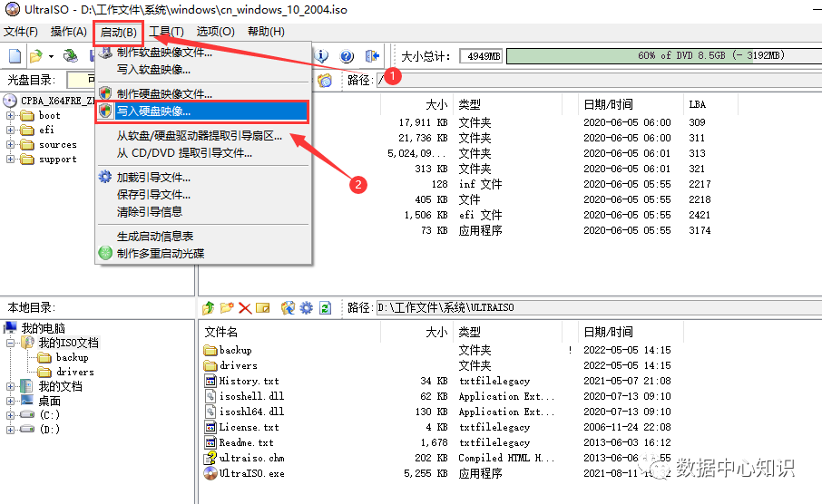Select the isoshl64.dll file row

click(x=251, y=412)
